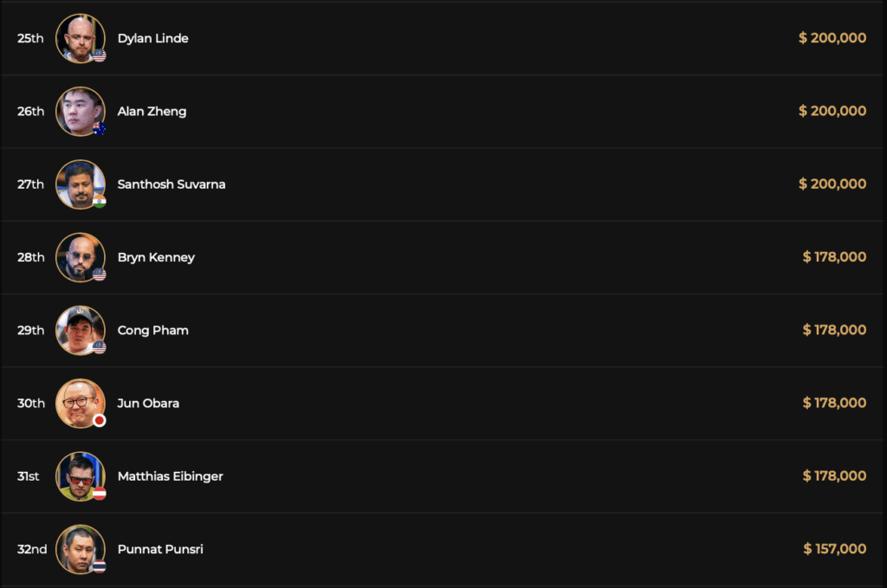
Task: Click Punnat Punsri's profile image
Action: coord(80,549)
